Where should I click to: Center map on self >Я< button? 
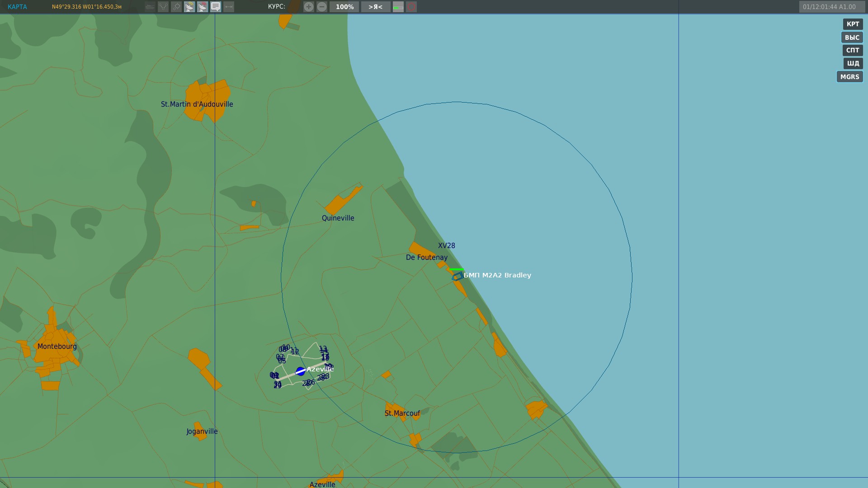point(376,7)
